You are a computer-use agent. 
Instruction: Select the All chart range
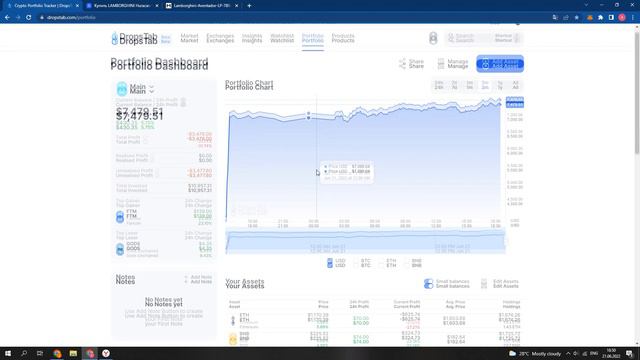click(x=515, y=85)
